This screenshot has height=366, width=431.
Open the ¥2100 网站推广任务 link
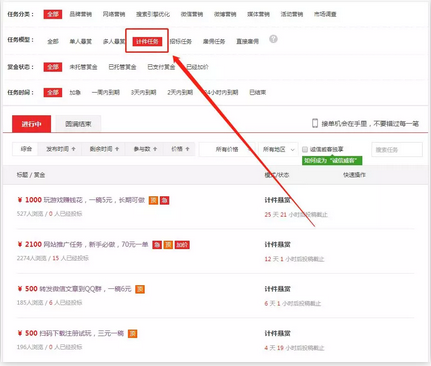pyautogui.click(x=83, y=245)
